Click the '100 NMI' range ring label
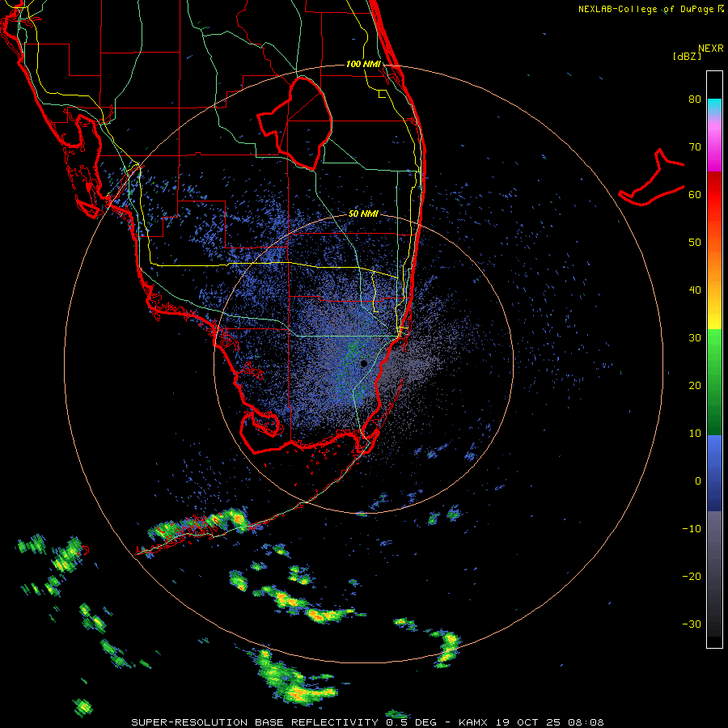This screenshot has width=728, height=728. (x=363, y=64)
